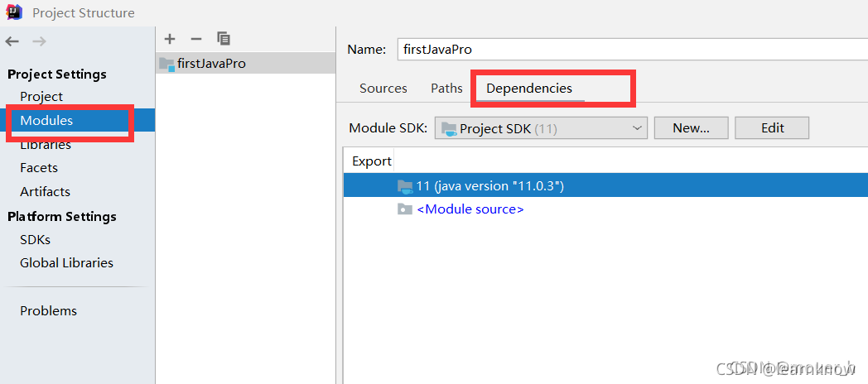
Task: Click the copy module icon
Action: click(224, 39)
